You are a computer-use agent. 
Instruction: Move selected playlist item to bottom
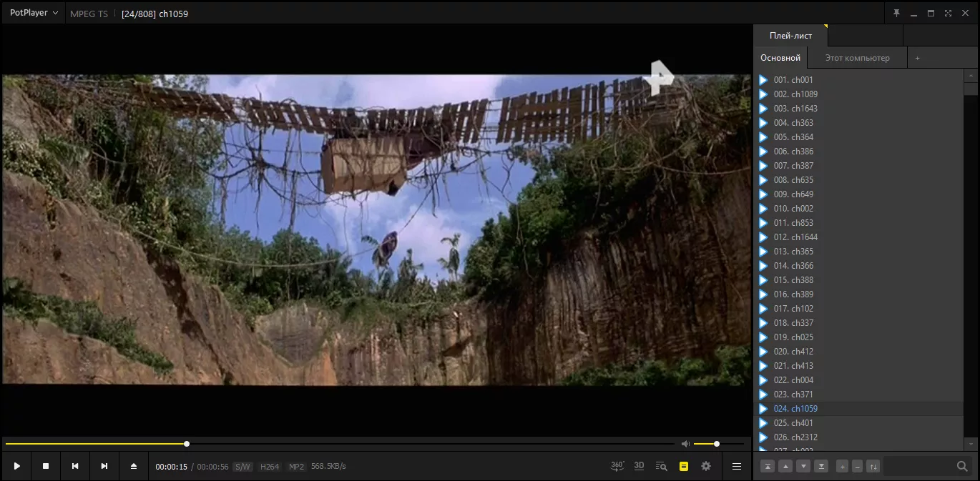click(x=822, y=466)
